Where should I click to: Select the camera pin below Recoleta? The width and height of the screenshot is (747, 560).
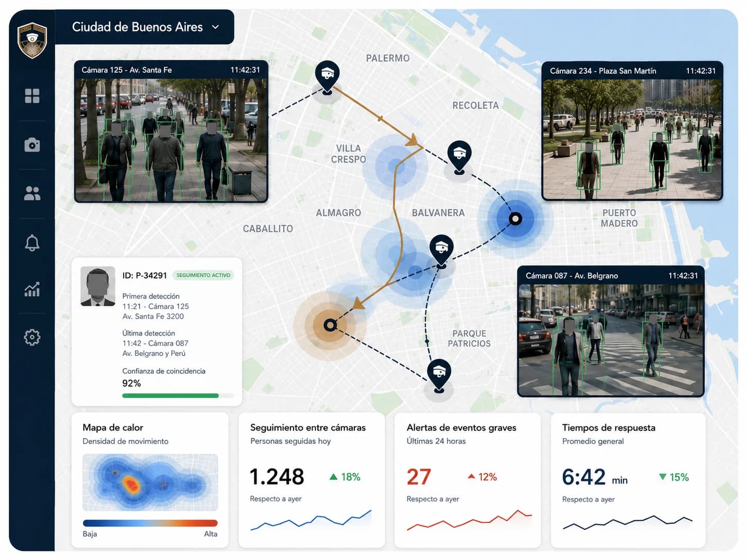(x=459, y=157)
